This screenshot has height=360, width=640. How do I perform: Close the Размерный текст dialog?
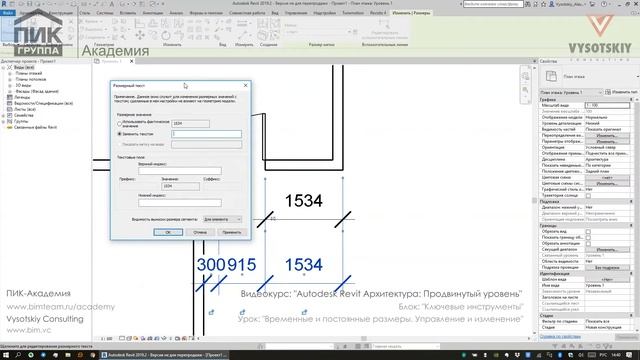(x=245, y=85)
